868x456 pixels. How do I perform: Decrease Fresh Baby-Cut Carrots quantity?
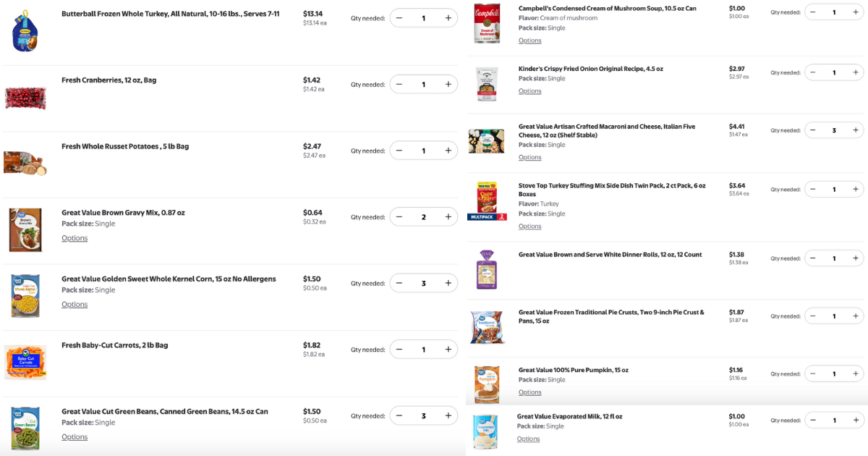coord(399,350)
